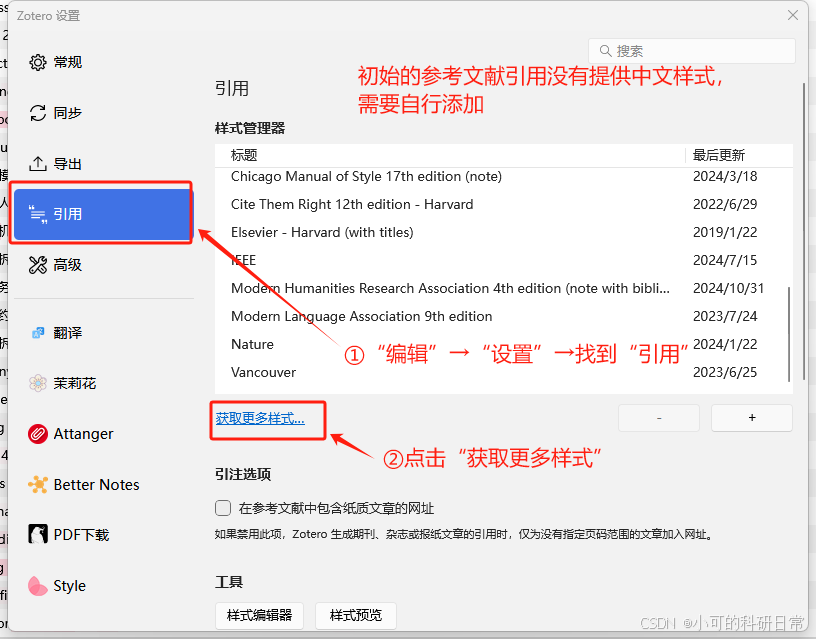Add a style with plus button
Viewport: 816px width, 639px height.
coord(752,418)
